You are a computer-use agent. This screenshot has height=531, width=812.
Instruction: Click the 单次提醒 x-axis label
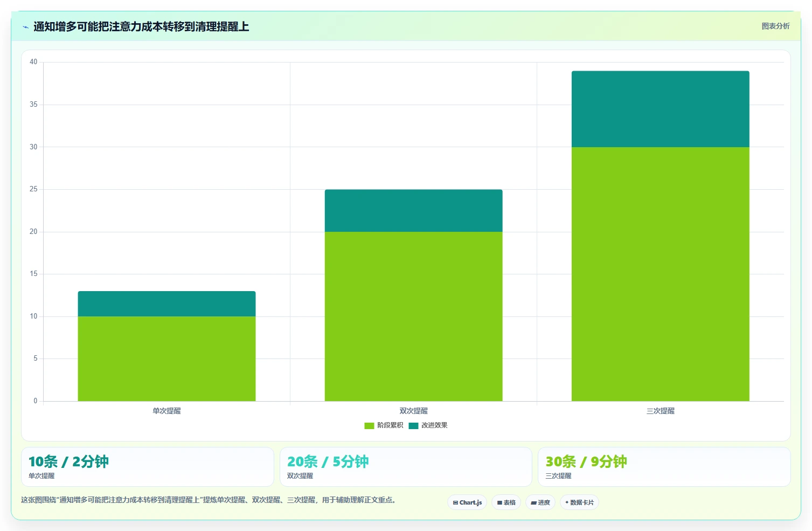(166, 411)
